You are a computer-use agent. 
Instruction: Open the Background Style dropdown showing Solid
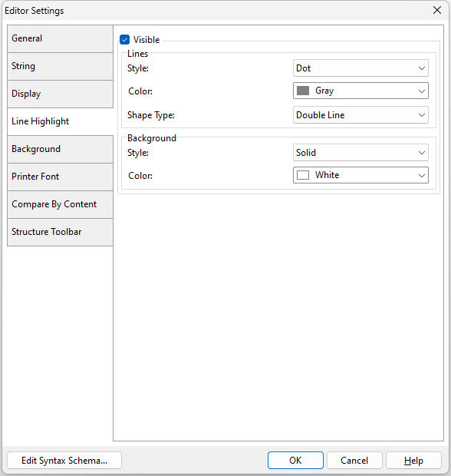tap(360, 153)
